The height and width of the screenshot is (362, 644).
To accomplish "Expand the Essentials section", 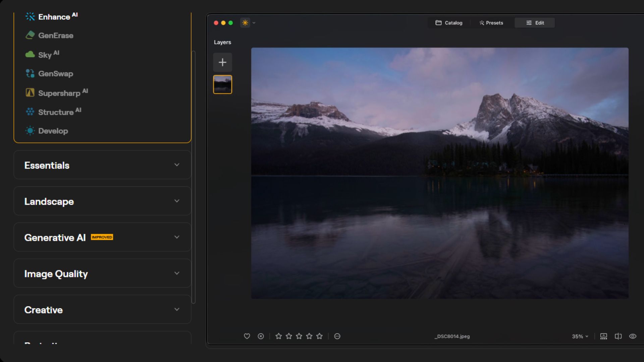I will (x=102, y=165).
